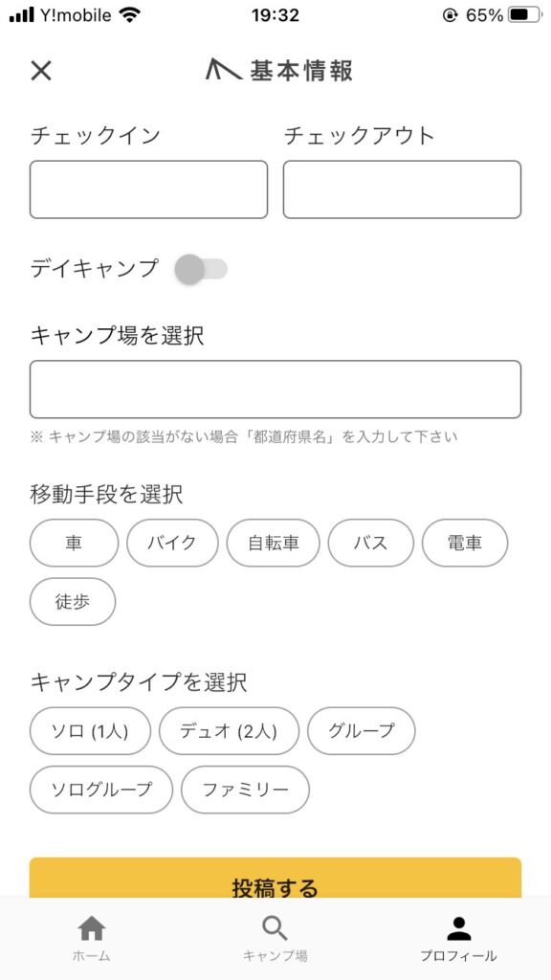This screenshot has width=551, height=980.
Task: Choose ファミリー camp type chip
Action: tap(245, 790)
